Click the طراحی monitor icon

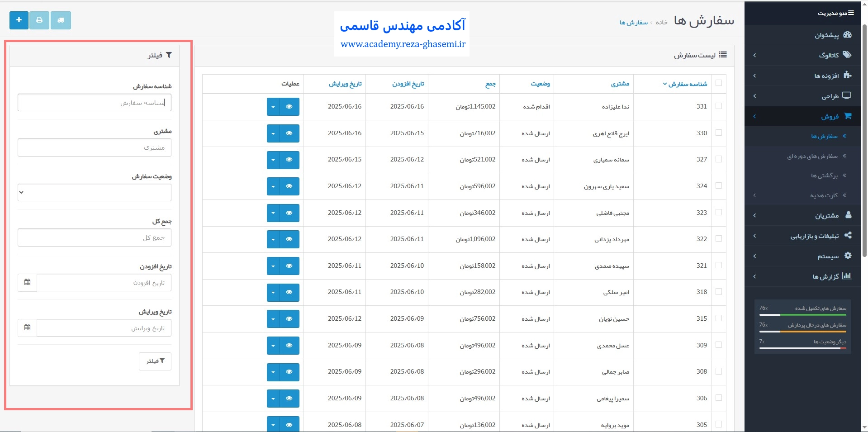tap(847, 95)
